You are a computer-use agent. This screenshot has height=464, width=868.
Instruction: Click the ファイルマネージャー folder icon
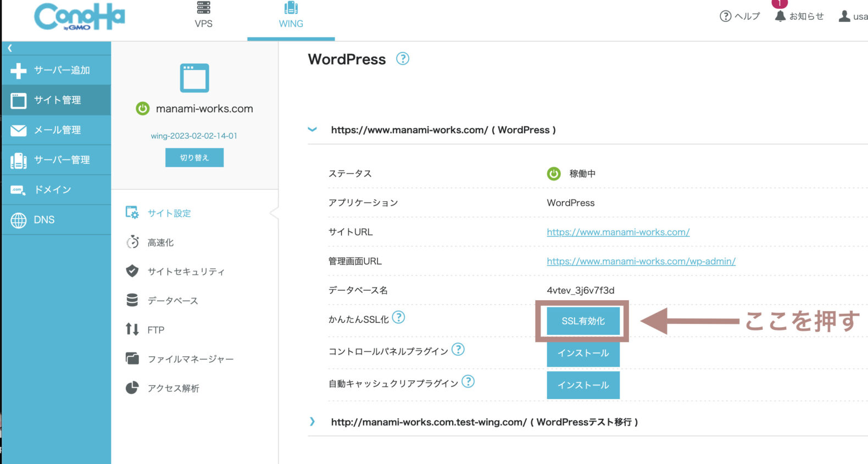(132, 358)
